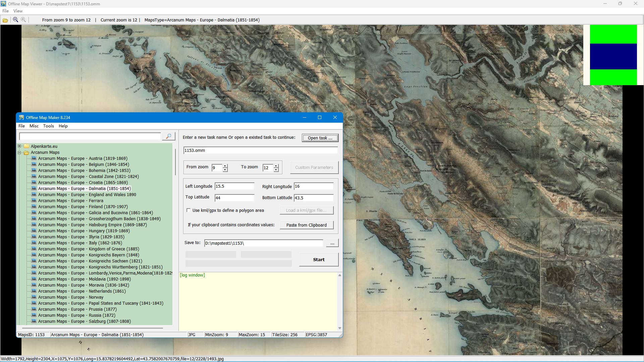This screenshot has height=362, width=644.
Task: Click the Croatia (1865-1869) map icon
Action: click(34, 182)
